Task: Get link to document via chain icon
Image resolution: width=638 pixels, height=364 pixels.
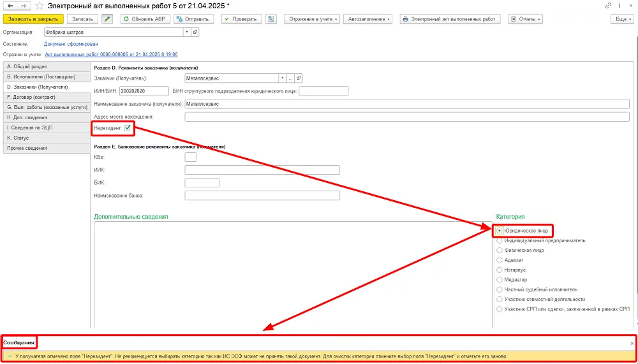Action: [608, 6]
